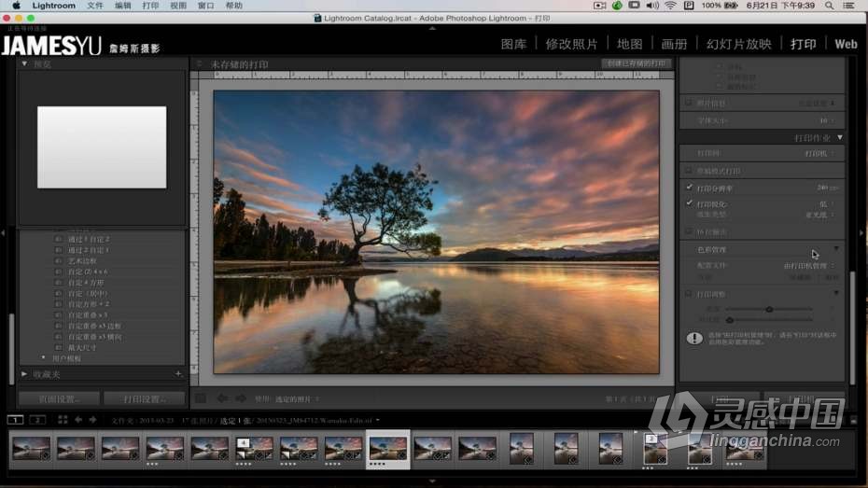The image size is (868, 488).
Task: Disable the 打印锐化 checkbox
Action: (689, 203)
